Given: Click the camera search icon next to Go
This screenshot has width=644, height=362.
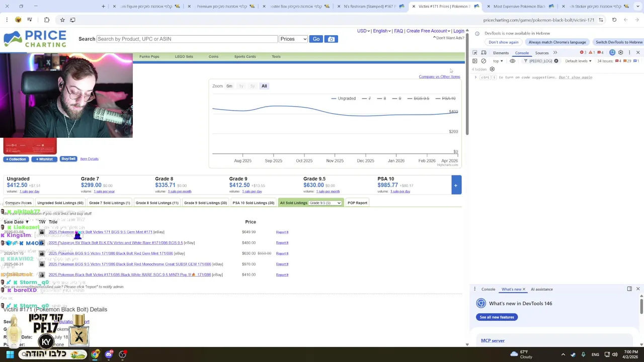Looking at the screenshot, I should 331,39.
